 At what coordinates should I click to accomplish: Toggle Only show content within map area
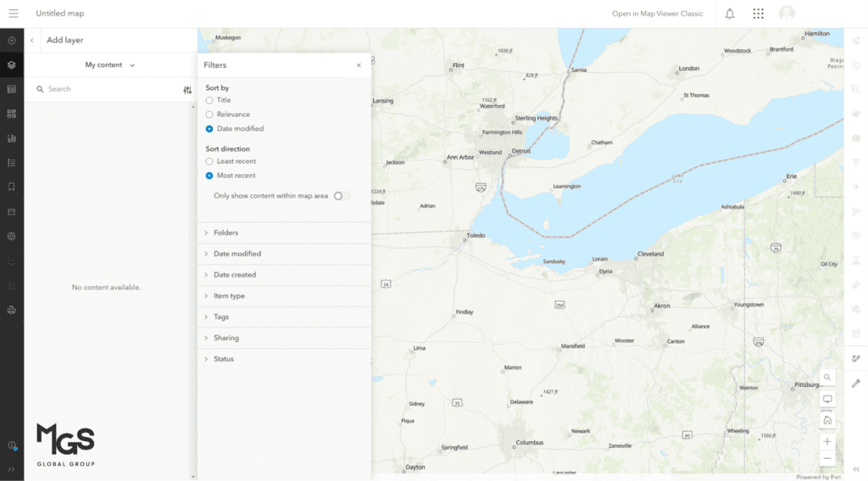[341, 196]
